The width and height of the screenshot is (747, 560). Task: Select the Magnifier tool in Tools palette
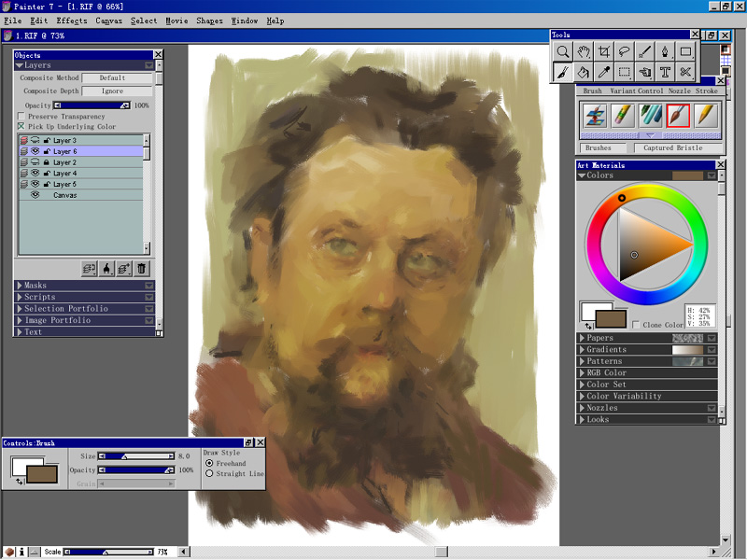563,51
